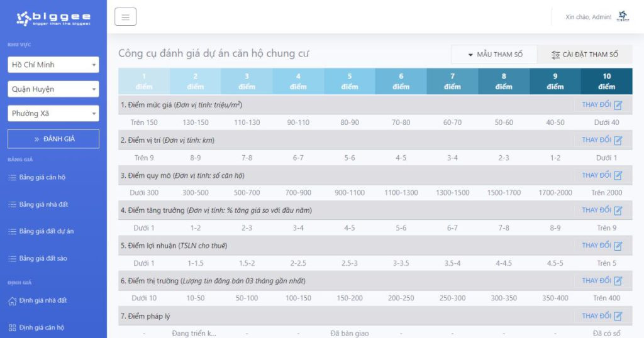Viewport: 644px width, 338px height.
Task: Click Thay đổi link for Điểm vị trí
Action: click(596, 140)
